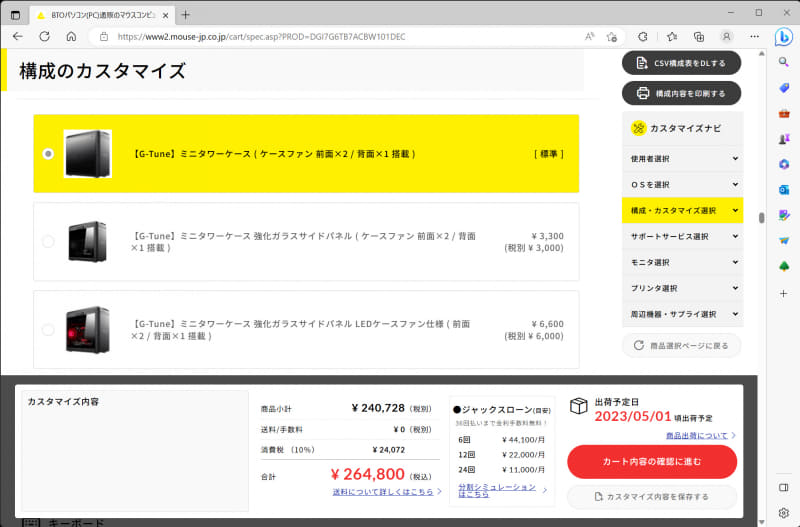Expand 使用者選択 navigation section
The height and width of the screenshot is (527, 800).
click(682, 159)
